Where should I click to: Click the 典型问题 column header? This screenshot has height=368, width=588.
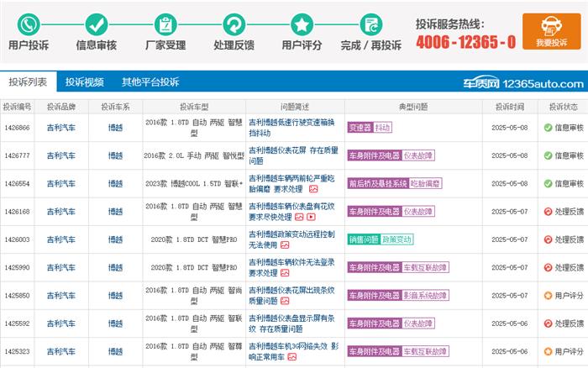(413, 107)
